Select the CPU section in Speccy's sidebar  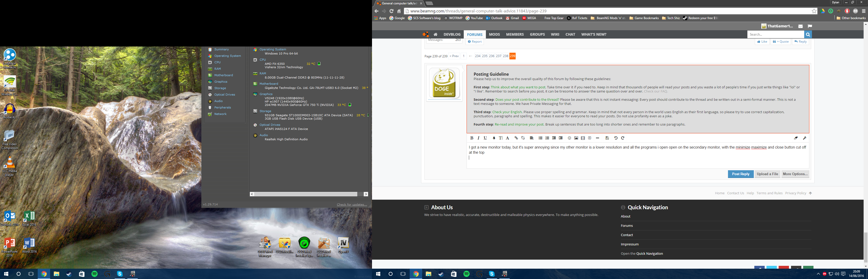point(217,62)
